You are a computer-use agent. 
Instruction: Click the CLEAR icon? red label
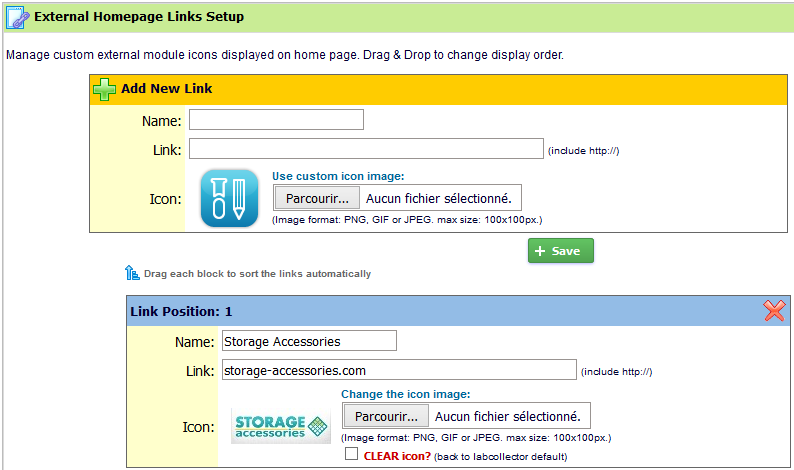[x=397, y=456]
